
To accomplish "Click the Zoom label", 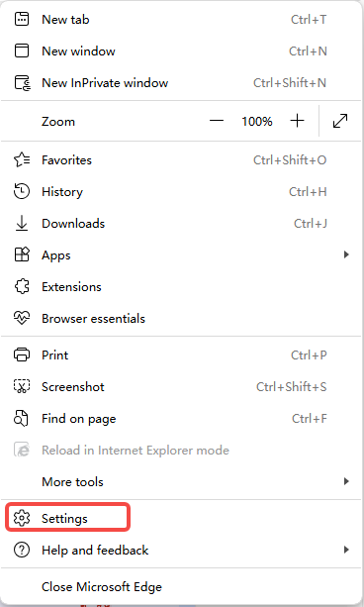I will (x=58, y=122).
